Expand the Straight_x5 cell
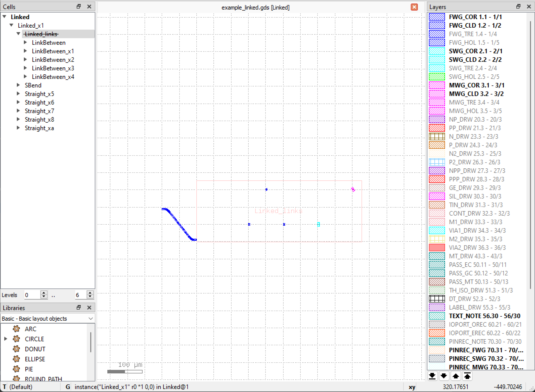 point(18,94)
